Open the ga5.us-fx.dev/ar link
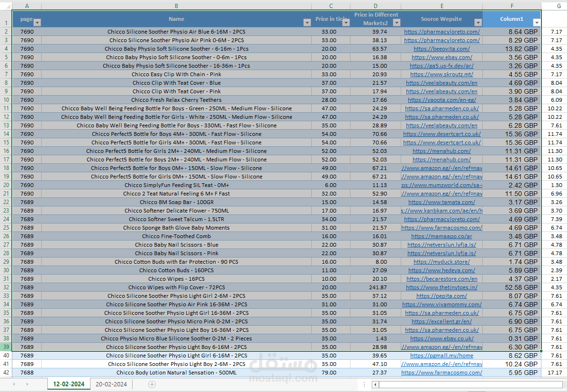This screenshot has width=567, height=392. pos(442,66)
